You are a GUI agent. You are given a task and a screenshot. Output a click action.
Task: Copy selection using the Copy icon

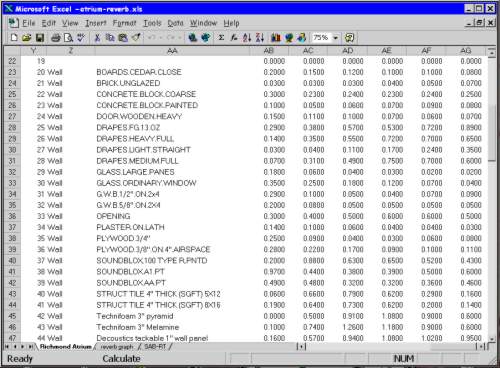110,38
